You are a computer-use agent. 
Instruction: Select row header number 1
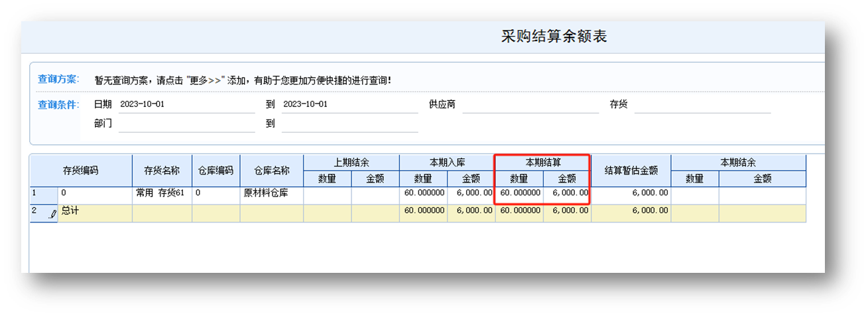[44, 195]
